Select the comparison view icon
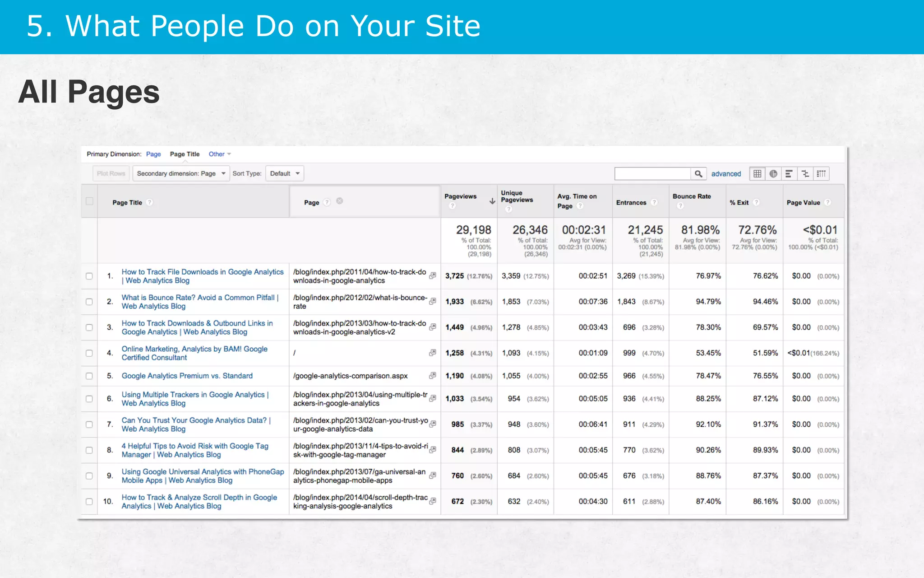The height and width of the screenshot is (578, 924). click(805, 174)
